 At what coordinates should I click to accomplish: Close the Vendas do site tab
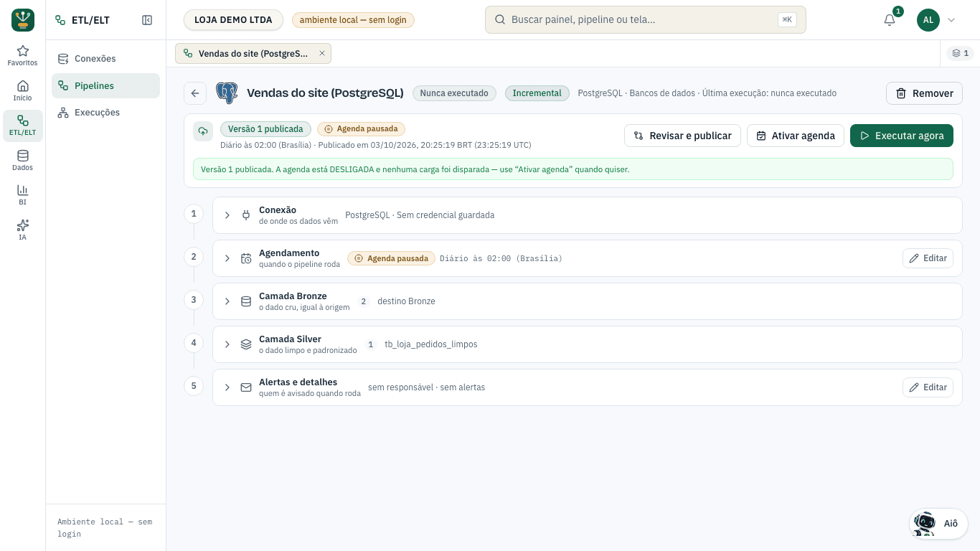point(322,53)
